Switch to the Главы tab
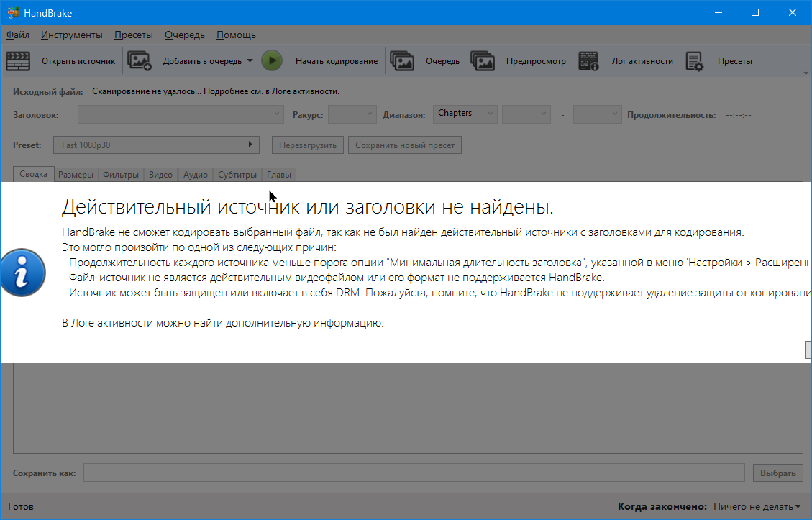This screenshot has height=520, width=812. [x=279, y=175]
